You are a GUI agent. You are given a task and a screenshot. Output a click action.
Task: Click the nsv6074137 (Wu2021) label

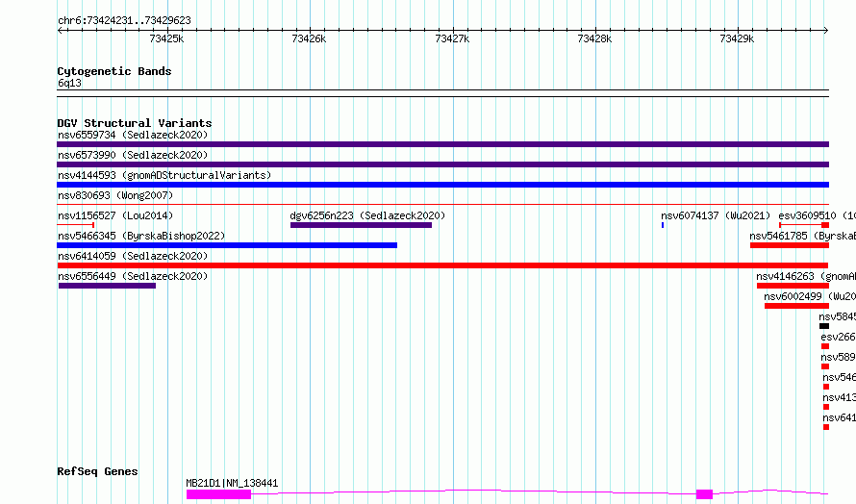pyautogui.click(x=716, y=215)
